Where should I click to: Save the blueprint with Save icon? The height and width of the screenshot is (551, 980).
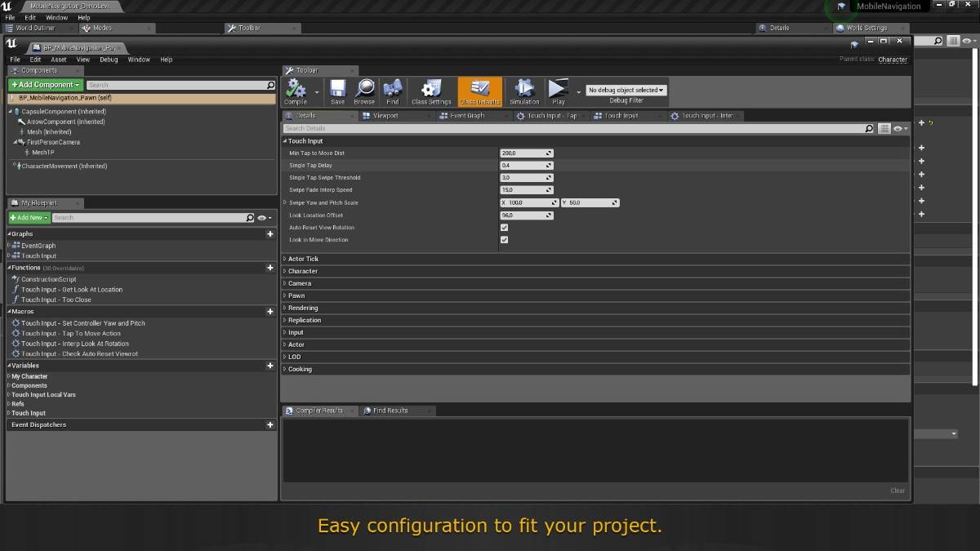click(x=337, y=91)
